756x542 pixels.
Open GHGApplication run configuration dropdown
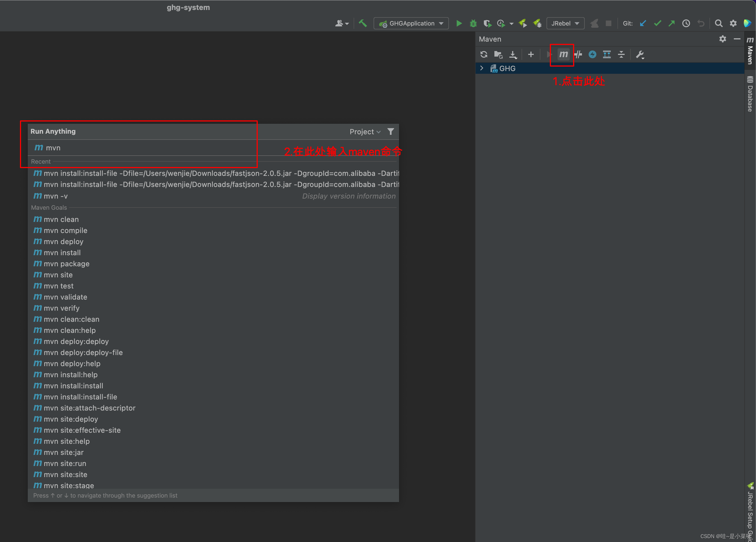[411, 23]
